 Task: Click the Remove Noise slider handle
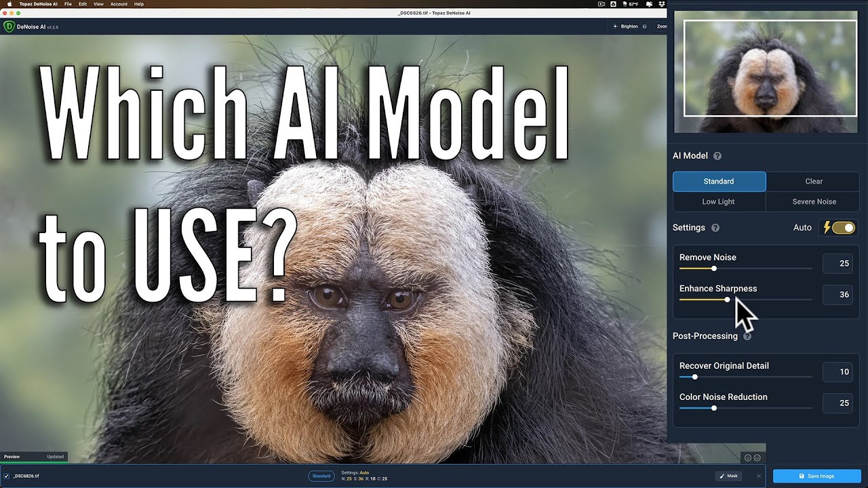(713, 268)
